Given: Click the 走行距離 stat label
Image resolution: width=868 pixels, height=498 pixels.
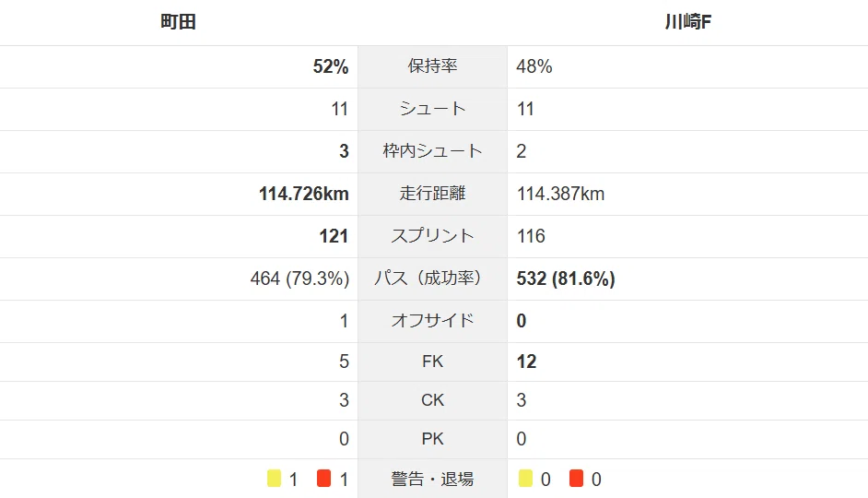Looking at the screenshot, I should coord(432,194).
